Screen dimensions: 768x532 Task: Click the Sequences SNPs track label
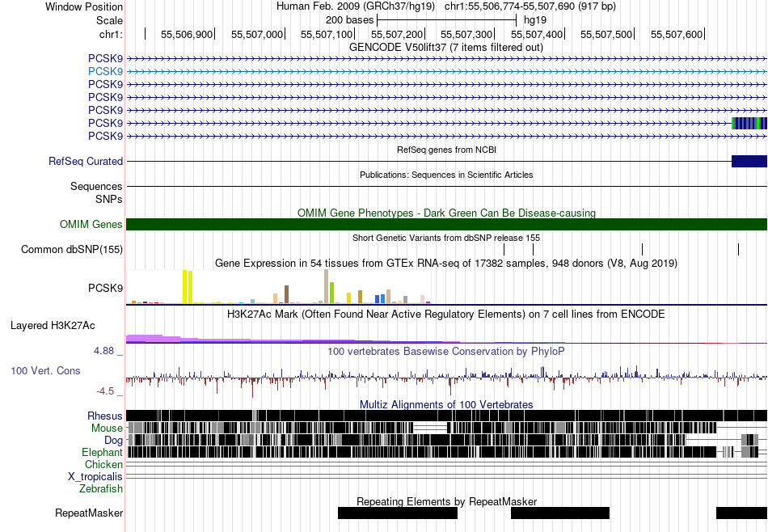pyautogui.click(x=96, y=193)
